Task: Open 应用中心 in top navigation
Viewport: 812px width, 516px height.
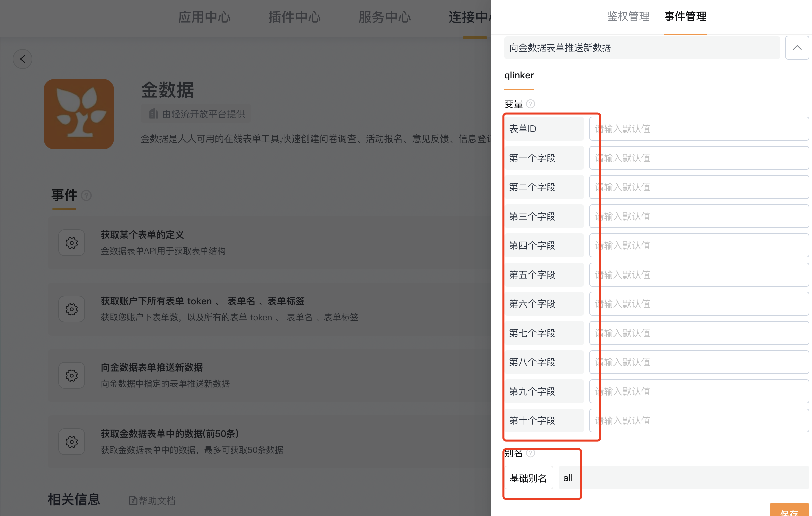Action: pyautogui.click(x=204, y=17)
